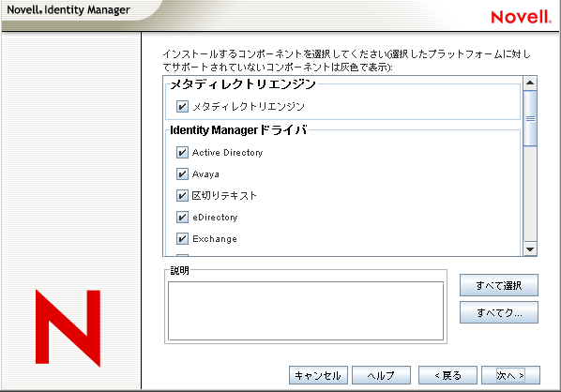Uncheck the Avaya driver checkbox
Viewport: 561px width, 392px height.
click(182, 173)
